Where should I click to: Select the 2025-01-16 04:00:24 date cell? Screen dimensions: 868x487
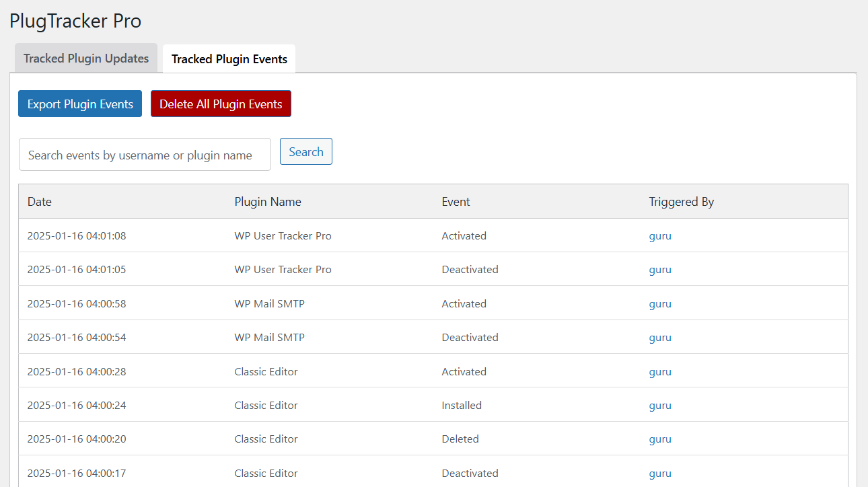click(77, 406)
